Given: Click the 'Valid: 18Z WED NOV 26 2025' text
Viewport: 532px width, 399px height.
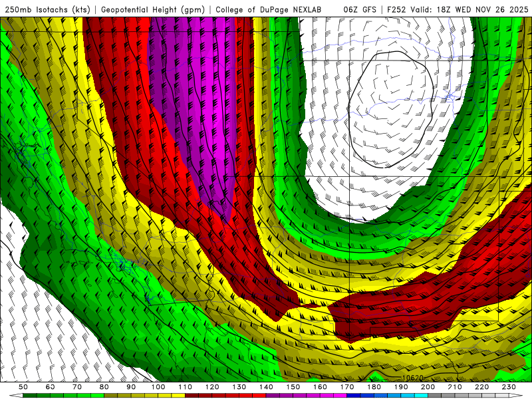Looking at the screenshot, I should click(469, 10).
